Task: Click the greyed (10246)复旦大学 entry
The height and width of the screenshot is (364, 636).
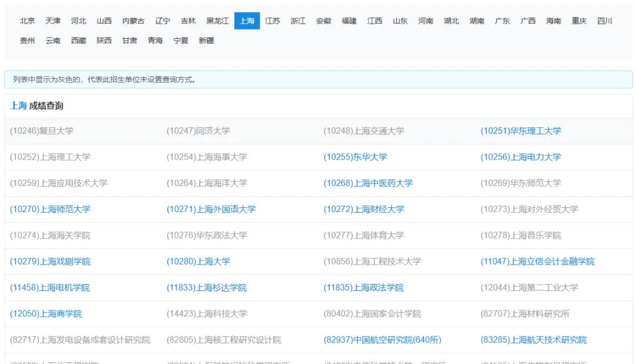Action: coord(42,131)
